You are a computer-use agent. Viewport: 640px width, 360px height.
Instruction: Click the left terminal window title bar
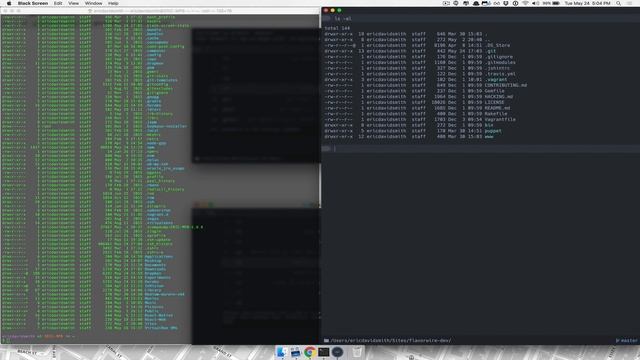click(160, 11)
